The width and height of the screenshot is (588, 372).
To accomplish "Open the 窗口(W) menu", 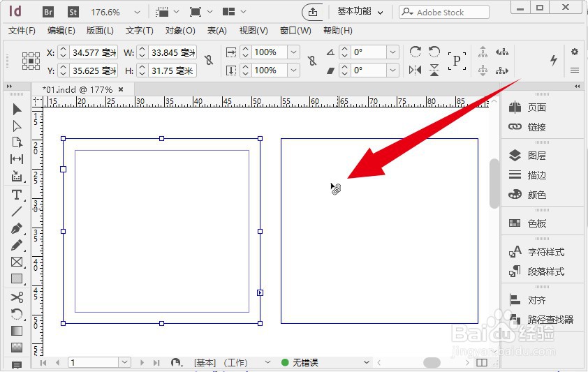I will (295, 31).
